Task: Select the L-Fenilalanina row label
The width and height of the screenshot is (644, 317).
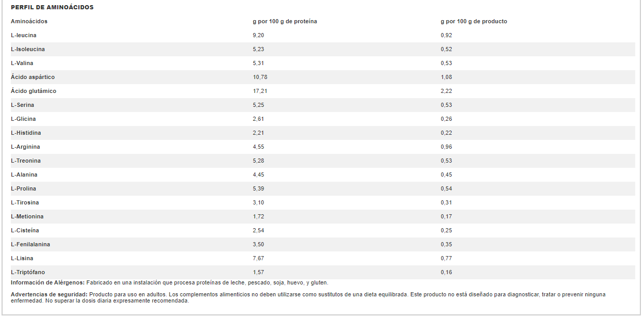Action: coord(30,244)
